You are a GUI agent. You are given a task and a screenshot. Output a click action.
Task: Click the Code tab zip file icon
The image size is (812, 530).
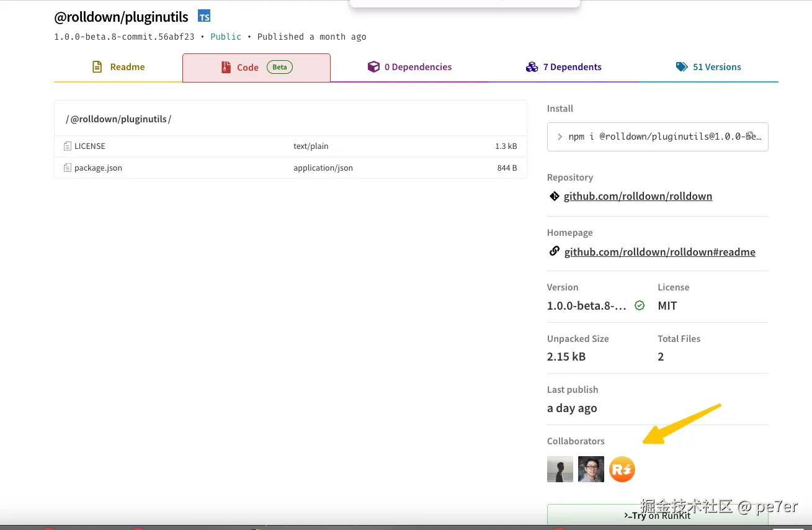(x=226, y=67)
